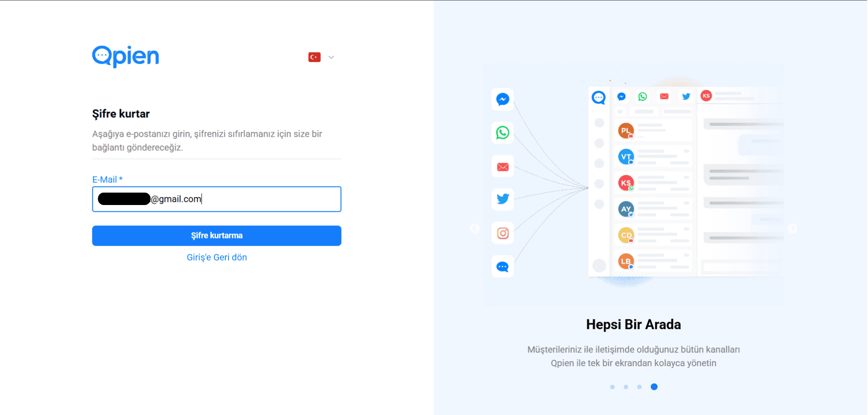This screenshot has height=415, width=868.
Task: Select the Twitter channel icon on the left
Action: [503, 199]
